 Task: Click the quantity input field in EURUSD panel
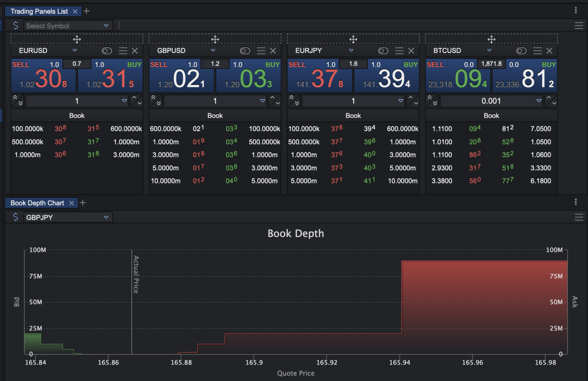point(77,101)
